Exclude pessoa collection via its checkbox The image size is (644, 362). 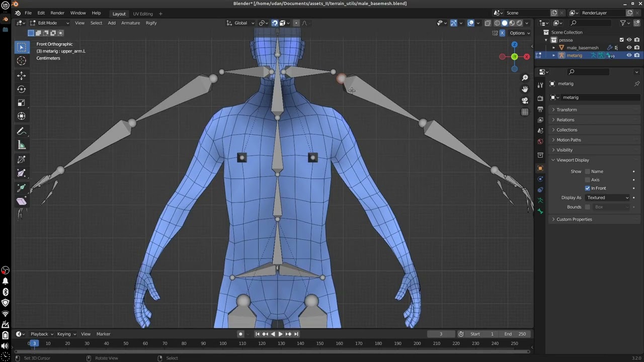[x=621, y=40]
